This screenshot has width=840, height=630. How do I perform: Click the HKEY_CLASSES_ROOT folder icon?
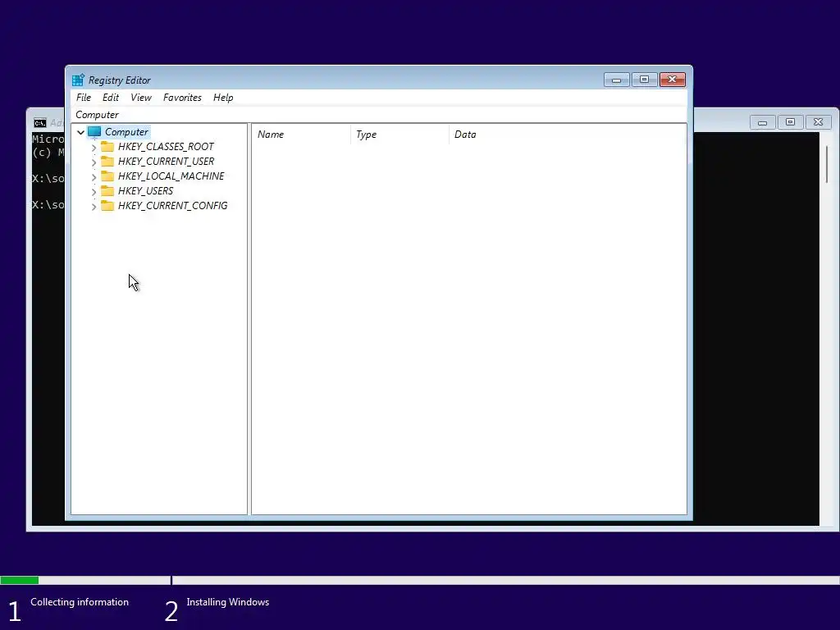[x=107, y=146]
